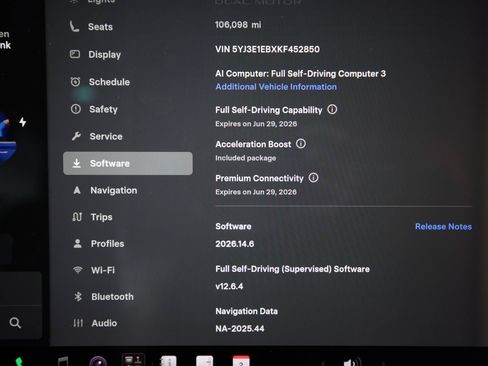Screen dimensions: 488x366
Task: Tap the Navigation arrow icon
Action: (77, 190)
